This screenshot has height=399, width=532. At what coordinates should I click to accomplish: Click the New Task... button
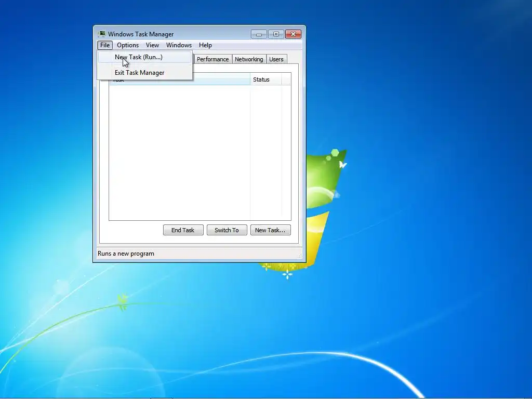[270, 230]
